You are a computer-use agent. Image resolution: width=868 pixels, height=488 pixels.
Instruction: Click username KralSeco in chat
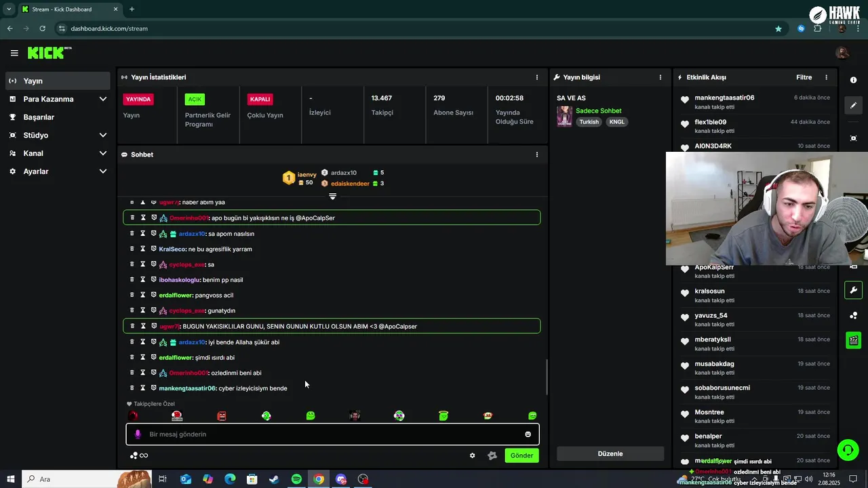[172, 249]
